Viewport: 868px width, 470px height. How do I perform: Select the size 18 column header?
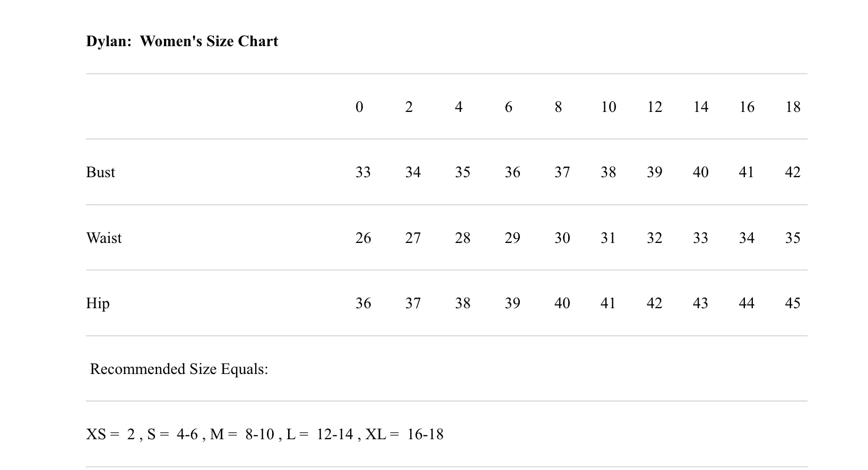[793, 107]
